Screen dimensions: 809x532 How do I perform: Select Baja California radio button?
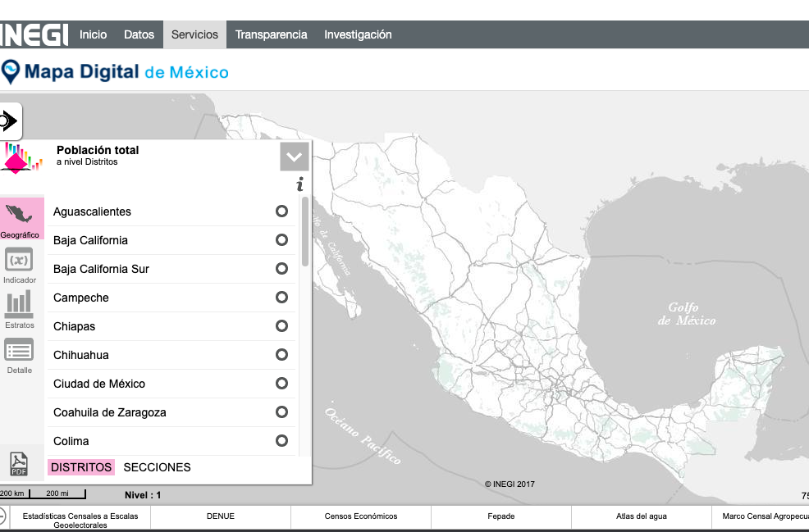[x=281, y=239]
